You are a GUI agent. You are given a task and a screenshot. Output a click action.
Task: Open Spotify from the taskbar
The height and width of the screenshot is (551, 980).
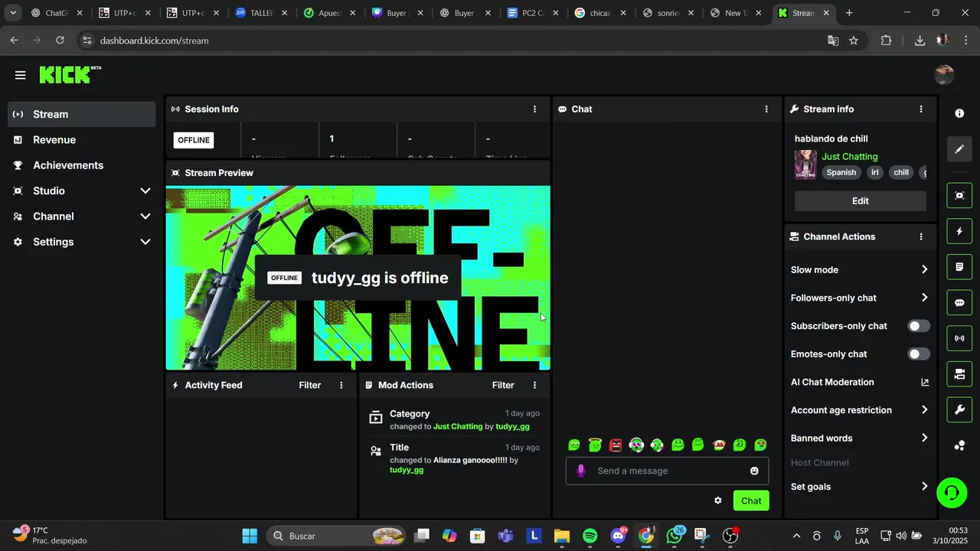tap(590, 536)
